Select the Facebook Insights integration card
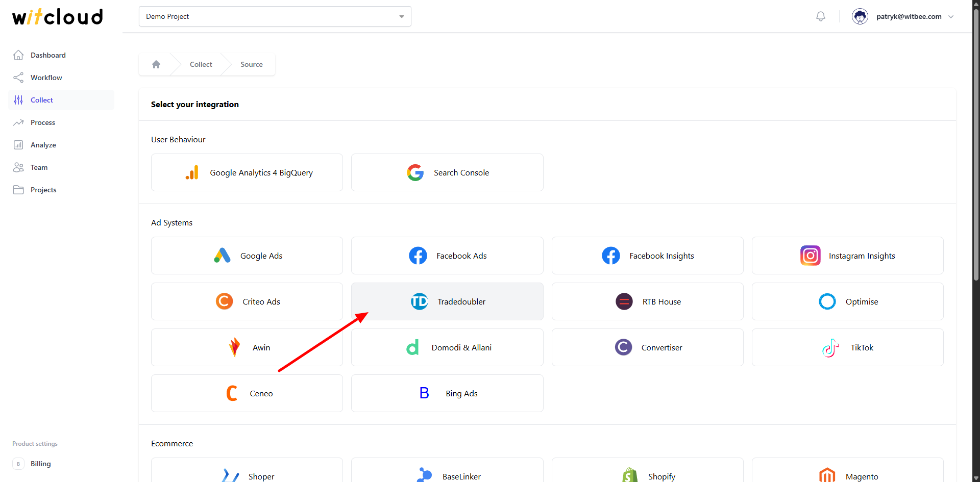The height and width of the screenshot is (482, 980). [648, 256]
